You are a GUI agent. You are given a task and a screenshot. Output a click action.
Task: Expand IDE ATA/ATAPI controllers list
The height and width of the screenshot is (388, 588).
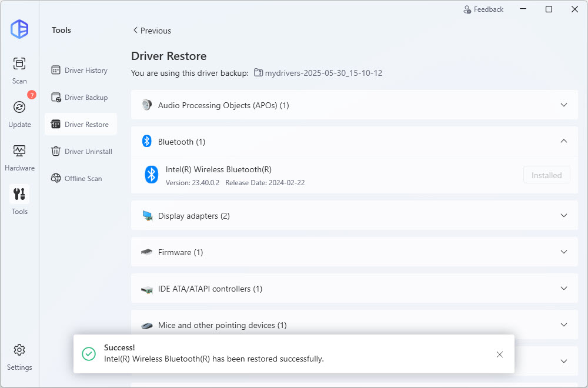click(563, 289)
